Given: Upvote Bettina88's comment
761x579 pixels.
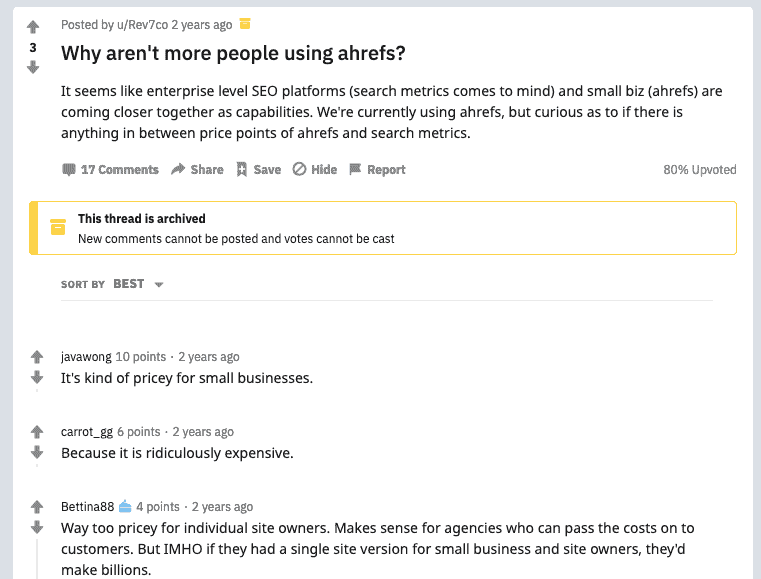Looking at the screenshot, I should point(37,507).
